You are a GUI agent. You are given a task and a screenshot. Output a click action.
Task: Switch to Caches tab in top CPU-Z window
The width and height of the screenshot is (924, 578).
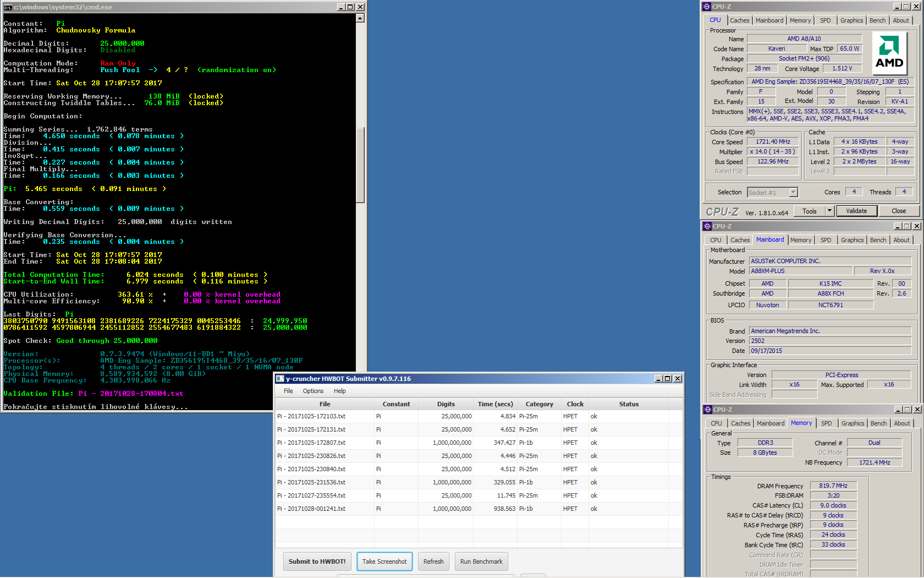[740, 20]
